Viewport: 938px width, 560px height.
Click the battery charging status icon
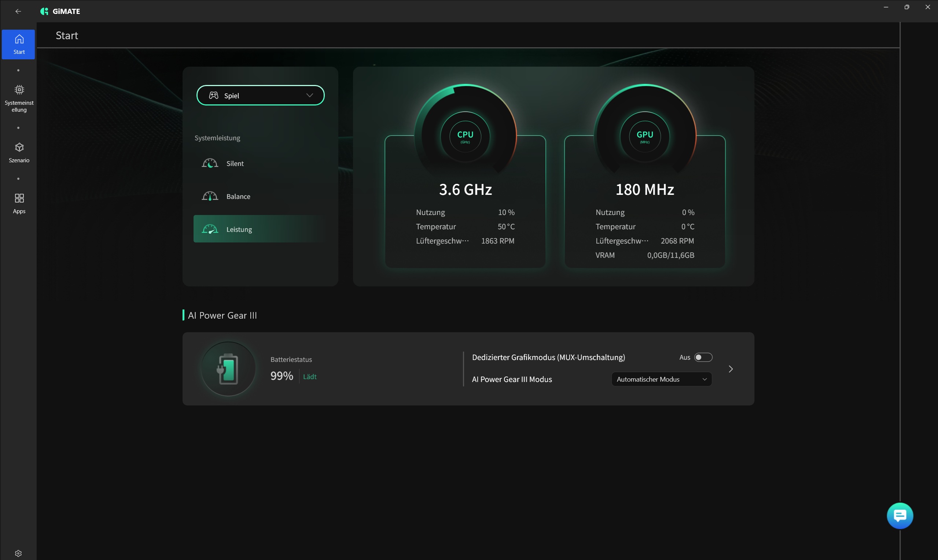228,369
